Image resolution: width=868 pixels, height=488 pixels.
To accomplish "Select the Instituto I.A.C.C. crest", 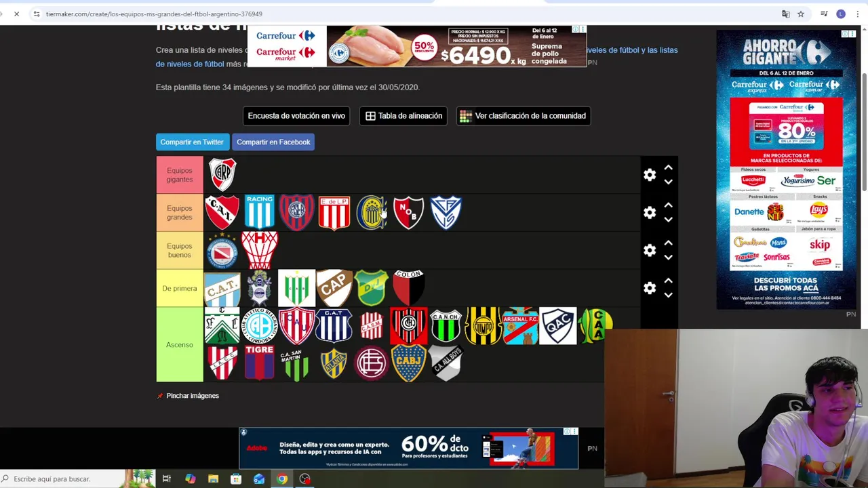I will click(222, 363).
